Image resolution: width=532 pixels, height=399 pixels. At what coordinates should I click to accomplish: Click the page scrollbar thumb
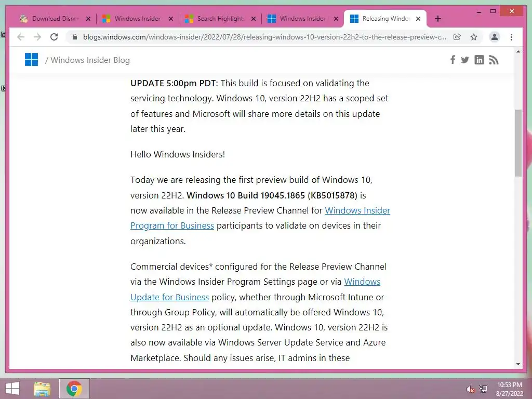pos(518,143)
